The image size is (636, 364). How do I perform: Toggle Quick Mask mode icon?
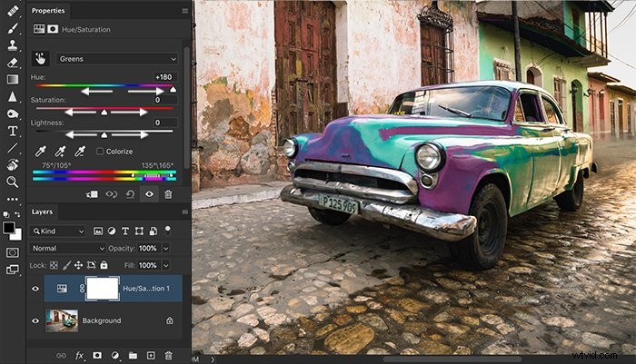(x=13, y=252)
